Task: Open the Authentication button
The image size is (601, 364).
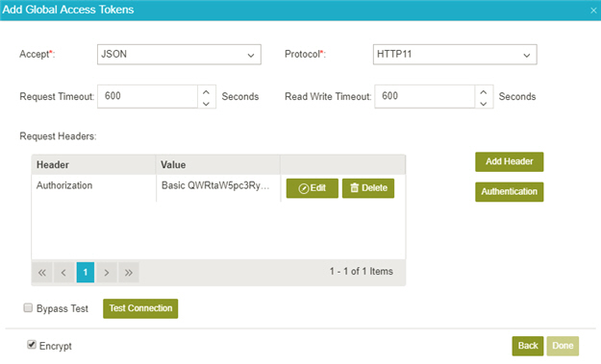Action: 510,192
